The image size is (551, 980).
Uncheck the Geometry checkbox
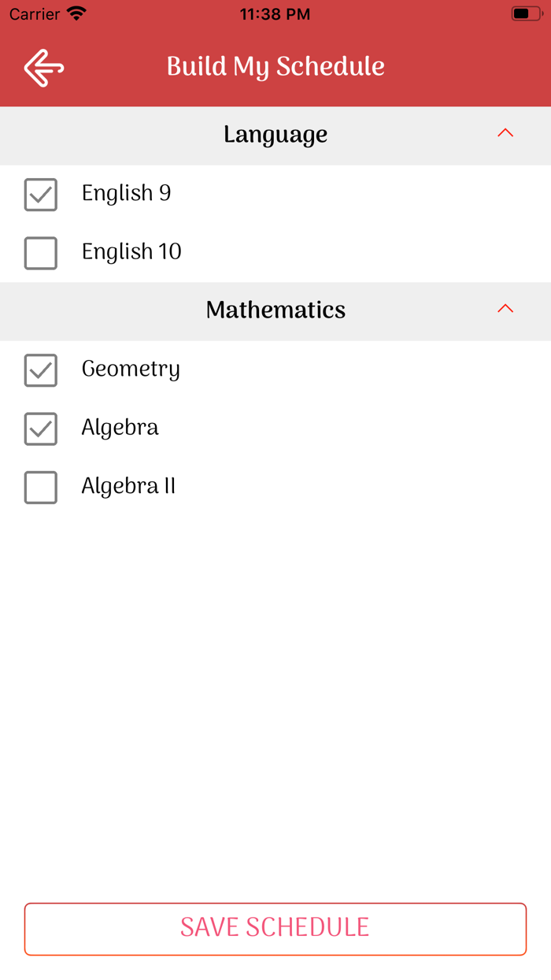point(41,370)
